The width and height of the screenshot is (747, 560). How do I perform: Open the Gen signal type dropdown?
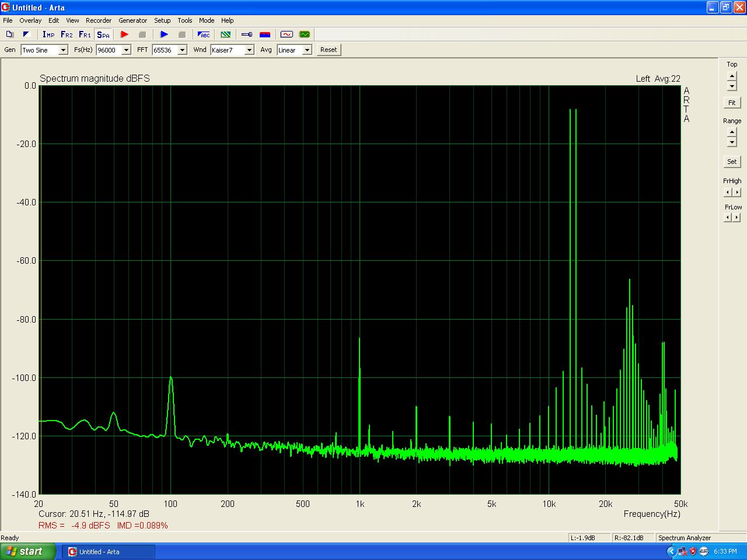pyautogui.click(x=63, y=50)
